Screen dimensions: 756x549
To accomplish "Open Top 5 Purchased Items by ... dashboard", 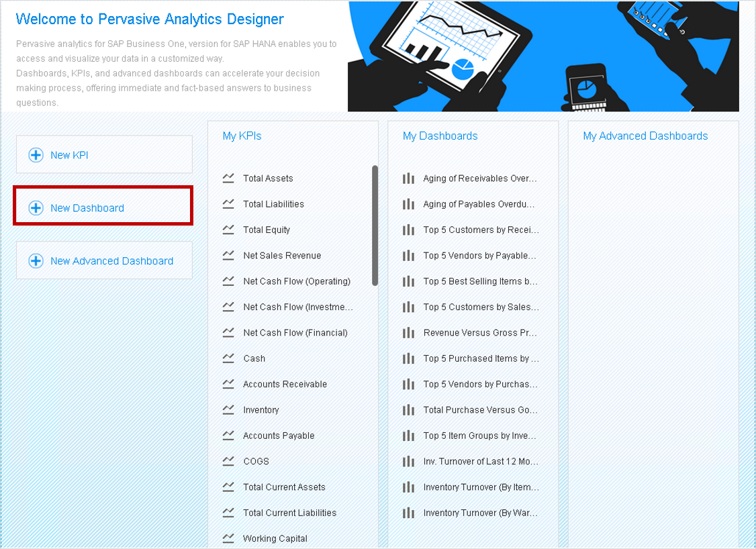I will (481, 358).
